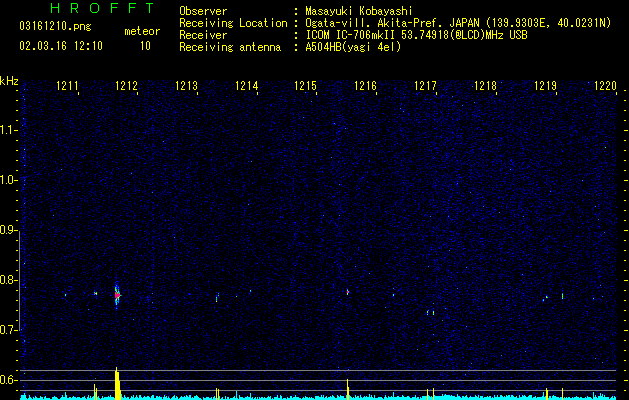The height and width of the screenshot is (400, 629).
Task: Select the ICOM IC-706mkII receiver details
Action: [x=416, y=35]
